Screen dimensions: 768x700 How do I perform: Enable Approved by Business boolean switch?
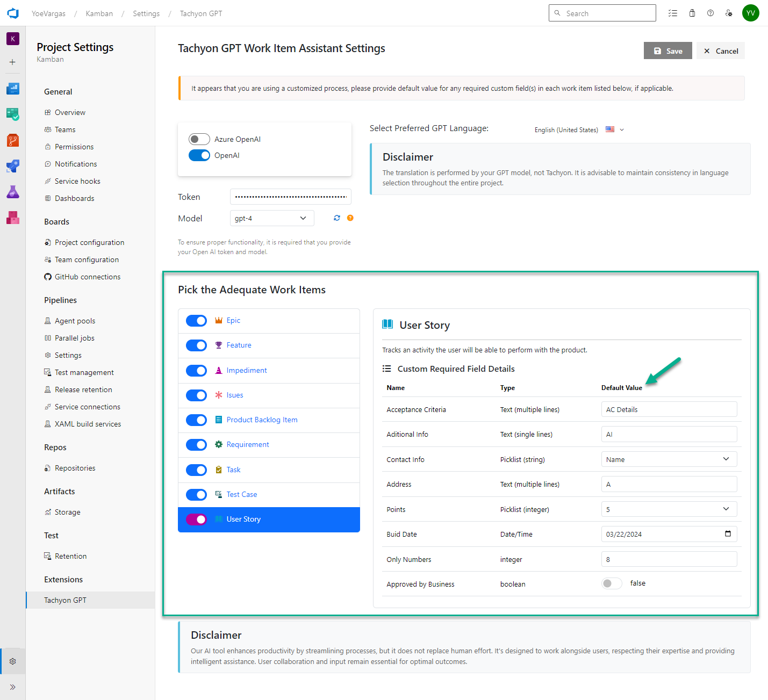coord(612,583)
